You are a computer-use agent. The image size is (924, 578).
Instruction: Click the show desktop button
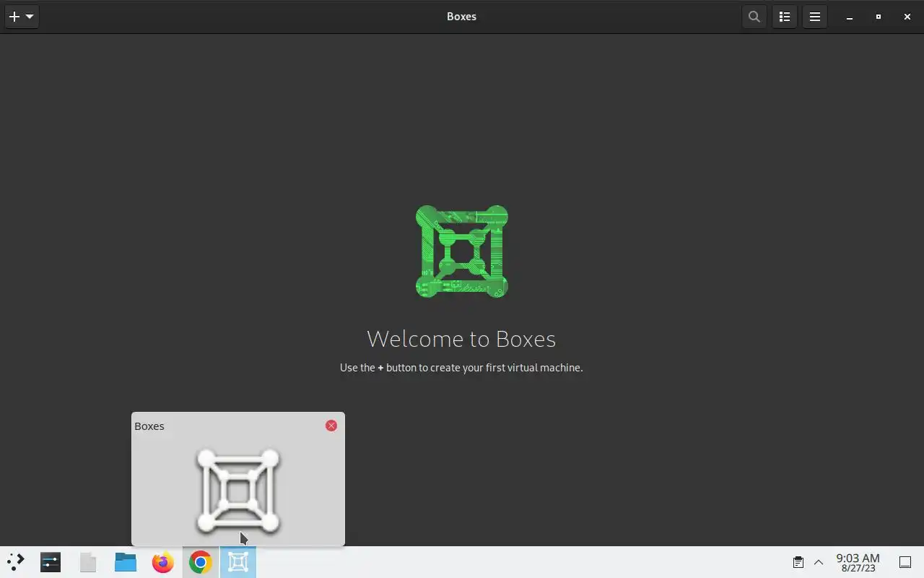pyautogui.click(x=905, y=562)
